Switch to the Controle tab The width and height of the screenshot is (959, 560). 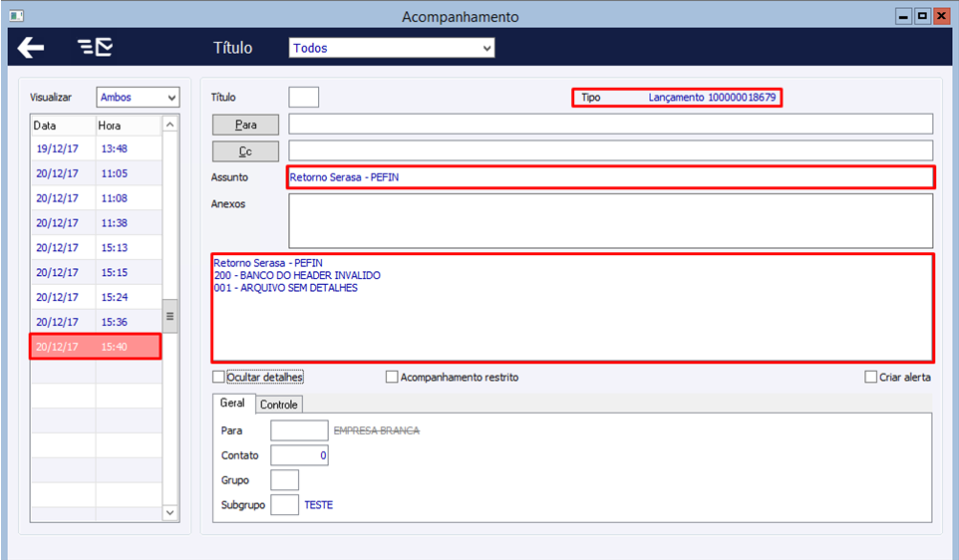[x=279, y=405]
